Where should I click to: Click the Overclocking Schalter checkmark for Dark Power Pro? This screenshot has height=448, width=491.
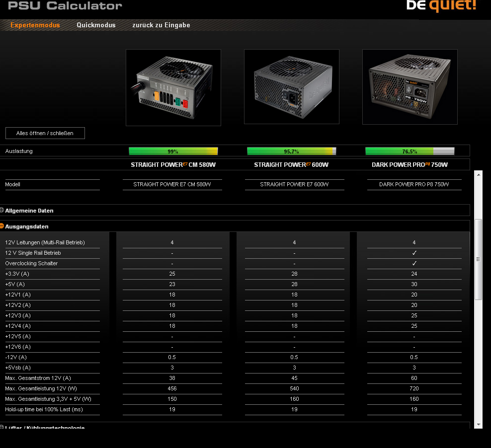pyautogui.click(x=414, y=263)
